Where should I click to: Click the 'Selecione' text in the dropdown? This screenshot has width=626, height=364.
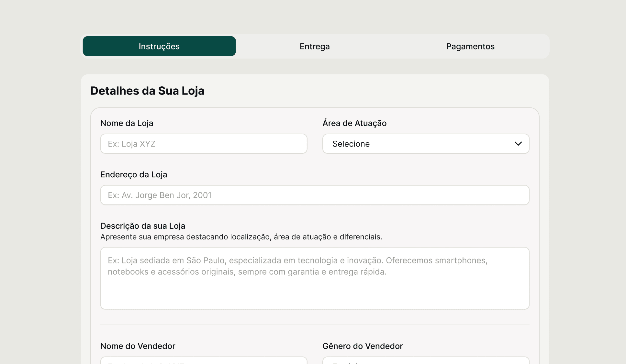click(351, 144)
